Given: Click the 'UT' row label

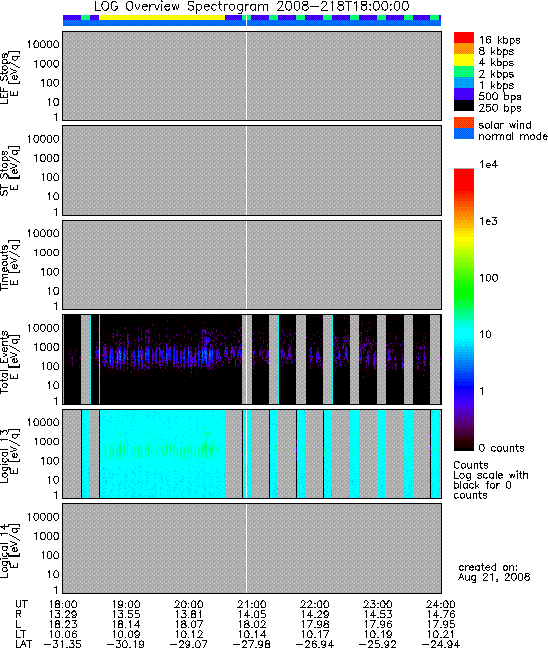Looking at the screenshot, I should pos(21,605).
